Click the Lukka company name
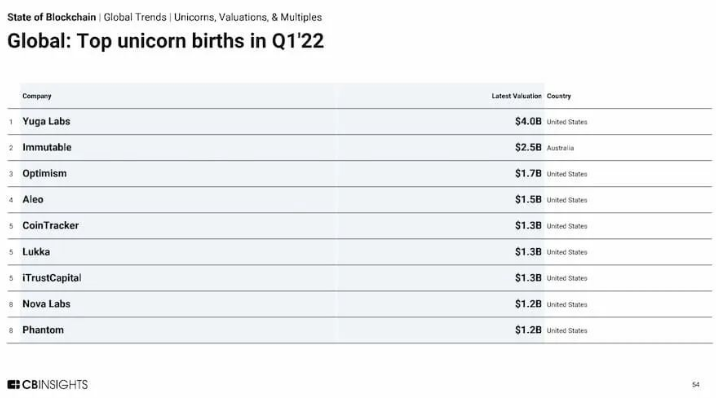The width and height of the screenshot is (716, 398). pyautogui.click(x=36, y=251)
